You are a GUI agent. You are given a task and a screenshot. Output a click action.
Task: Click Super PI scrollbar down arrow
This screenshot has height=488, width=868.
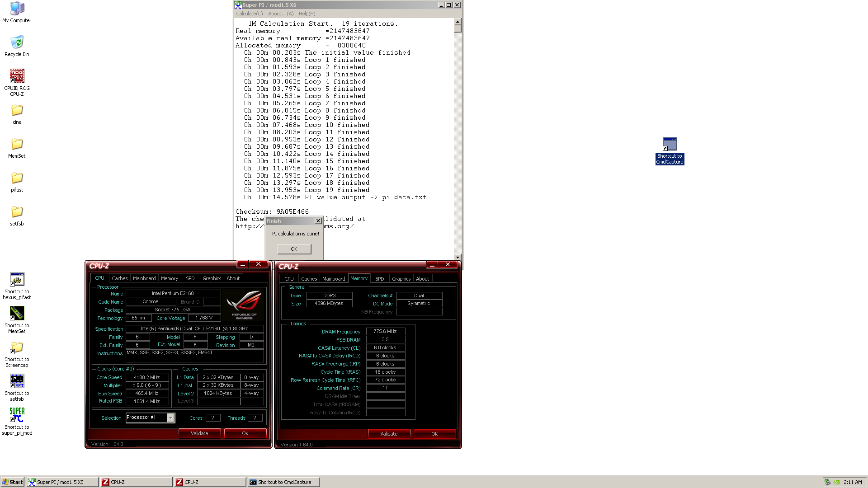458,257
